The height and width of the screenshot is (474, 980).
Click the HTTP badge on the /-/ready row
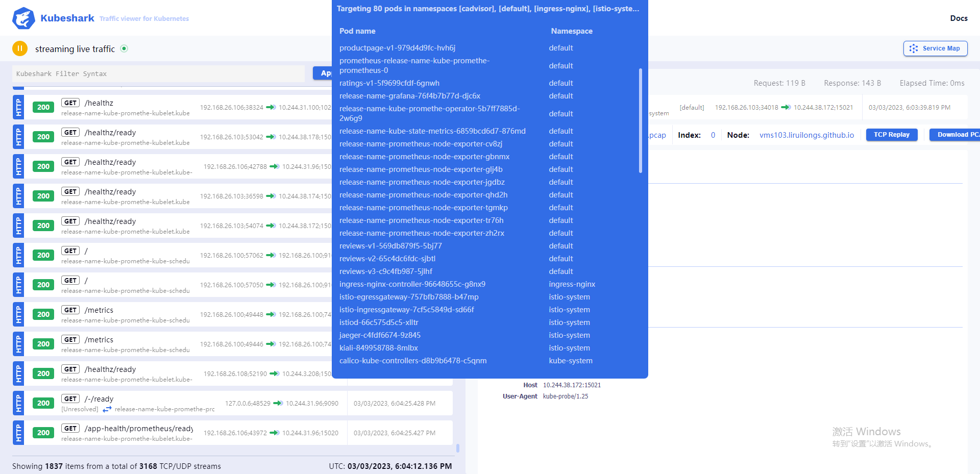18,403
